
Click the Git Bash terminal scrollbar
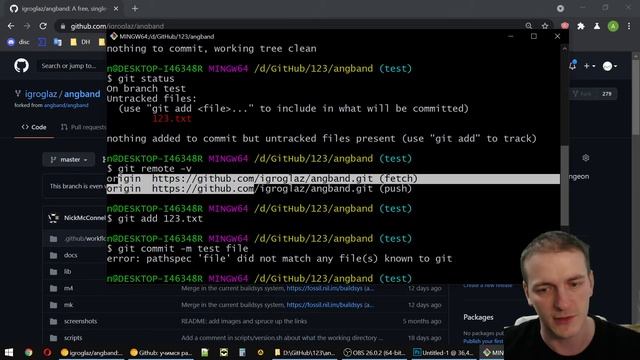click(564, 186)
